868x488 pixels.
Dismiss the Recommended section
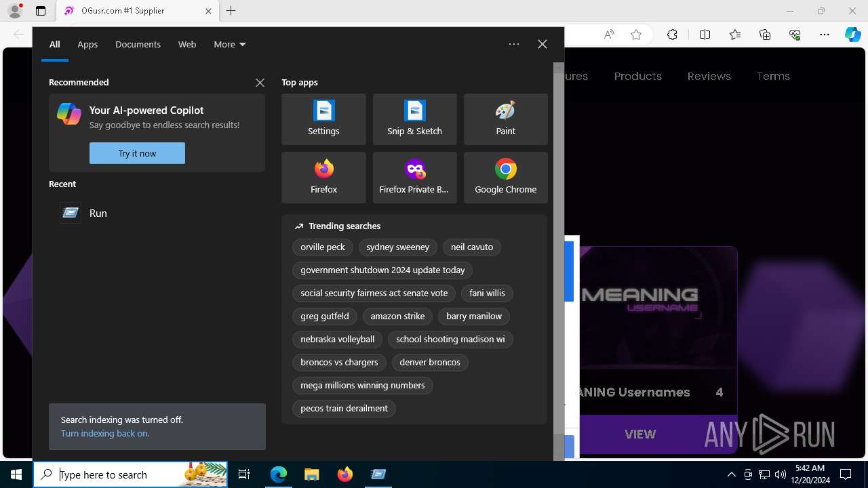(260, 82)
